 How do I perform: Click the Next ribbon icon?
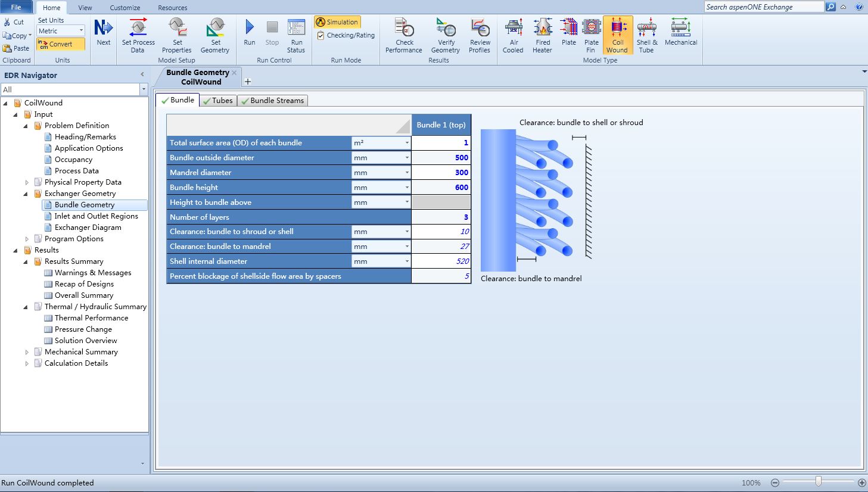click(x=103, y=32)
